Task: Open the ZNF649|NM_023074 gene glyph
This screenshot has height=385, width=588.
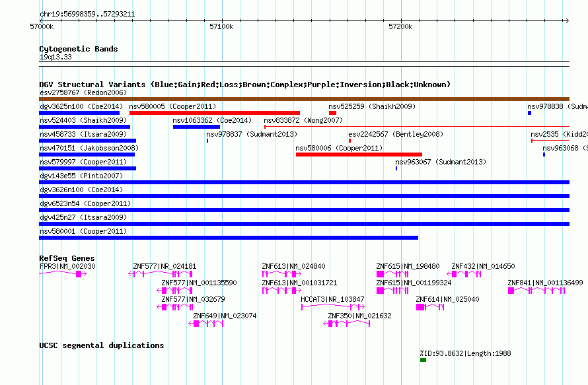Action: point(206,324)
